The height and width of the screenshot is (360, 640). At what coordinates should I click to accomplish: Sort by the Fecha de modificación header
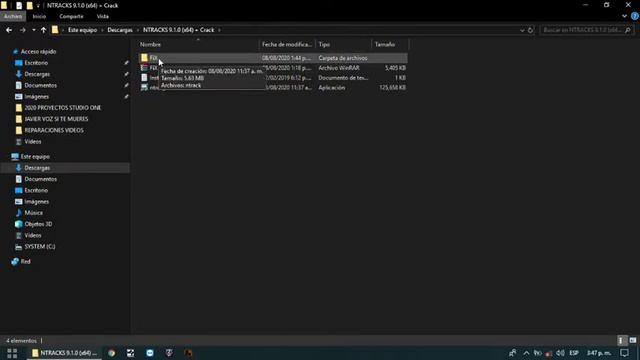pyautogui.click(x=287, y=44)
